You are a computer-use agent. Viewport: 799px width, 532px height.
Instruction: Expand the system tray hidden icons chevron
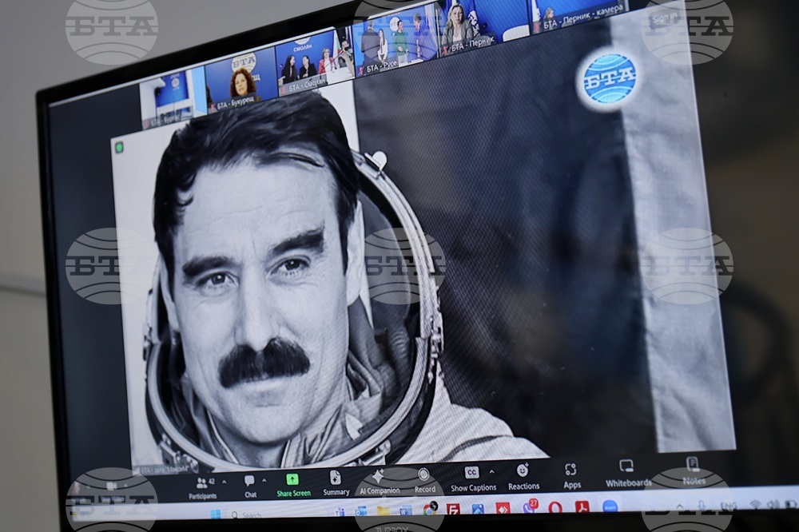tap(680, 506)
